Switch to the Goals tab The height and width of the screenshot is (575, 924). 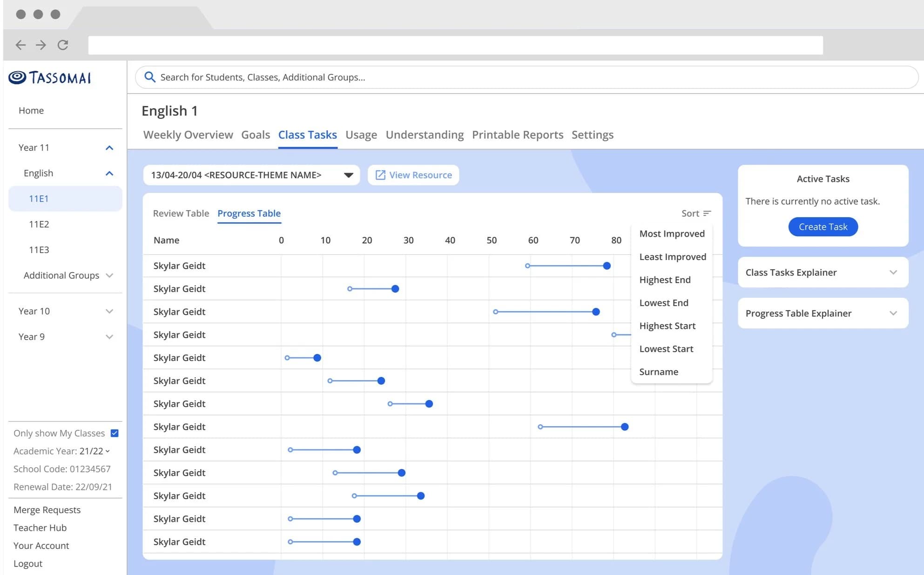(x=256, y=135)
